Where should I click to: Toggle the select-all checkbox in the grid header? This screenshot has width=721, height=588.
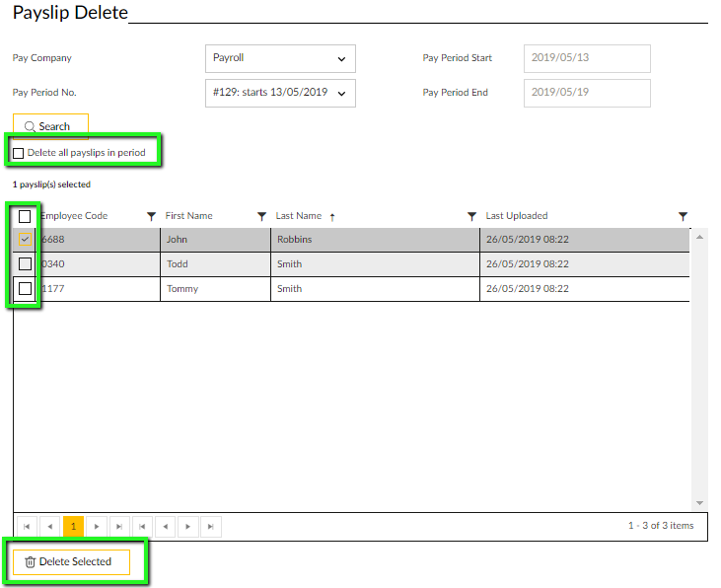click(x=25, y=216)
